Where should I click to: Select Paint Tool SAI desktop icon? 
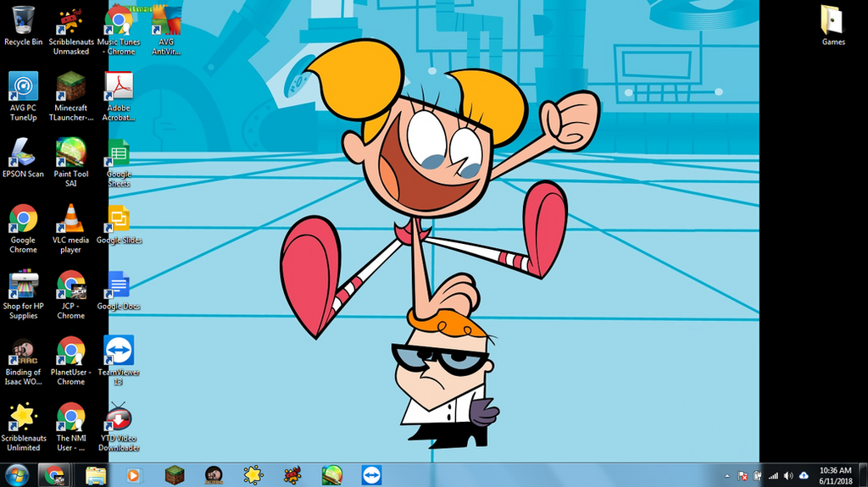(x=71, y=162)
